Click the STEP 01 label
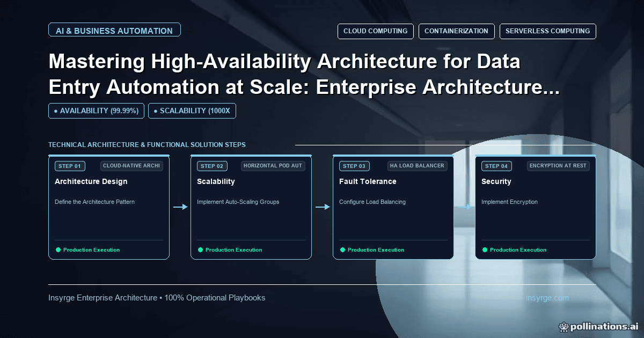Viewport: 644px width, 338px height. [x=70, y=166]
